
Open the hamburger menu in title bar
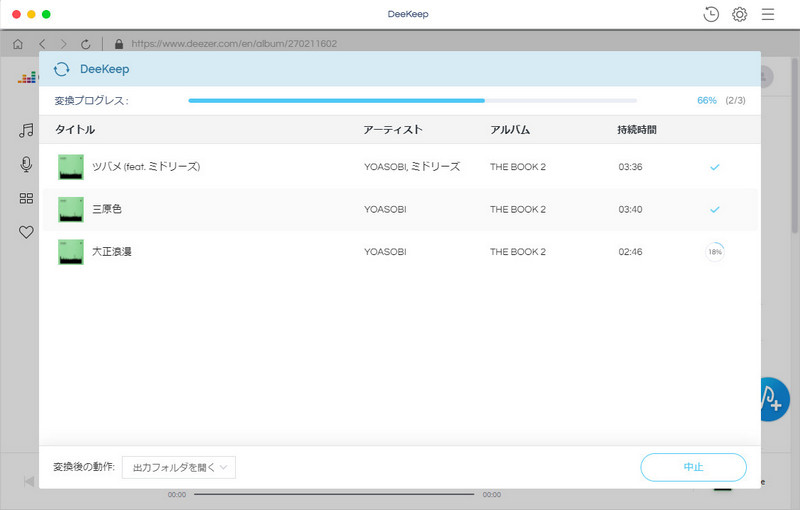768,14
